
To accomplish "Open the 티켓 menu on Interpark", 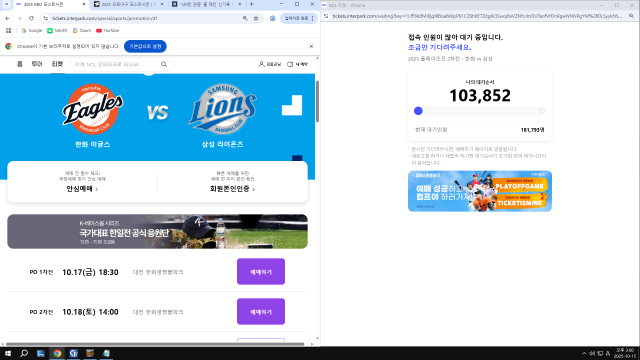I will 57,64.
